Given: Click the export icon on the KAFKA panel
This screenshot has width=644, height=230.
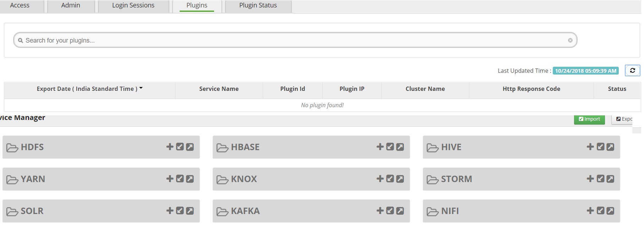Looking at the screenshot, I should 400,211.
